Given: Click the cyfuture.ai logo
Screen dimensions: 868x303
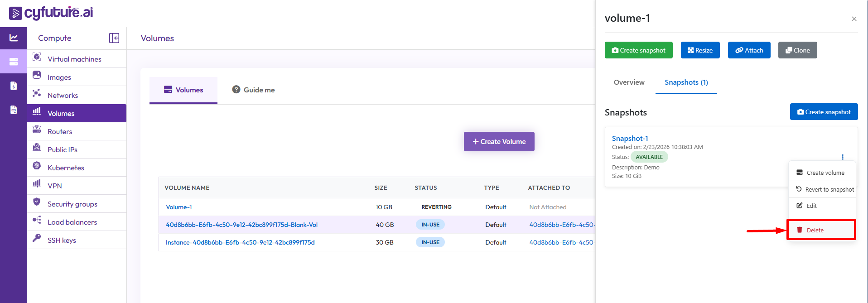Looking at the screenshot, I should tap(51, 13).
